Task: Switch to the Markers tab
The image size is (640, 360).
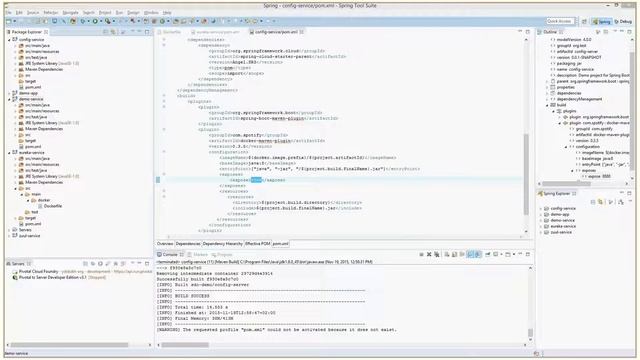Action: coord(198,254)
